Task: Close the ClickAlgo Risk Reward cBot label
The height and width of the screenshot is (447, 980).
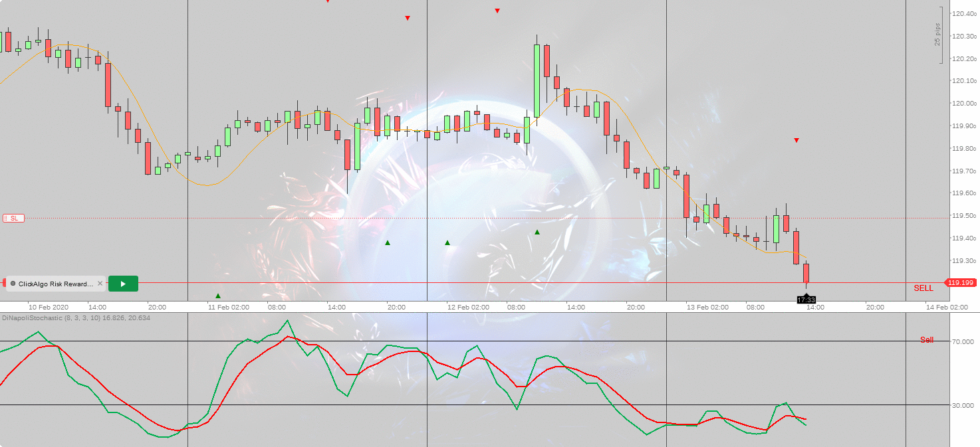Action: (100, 284)
